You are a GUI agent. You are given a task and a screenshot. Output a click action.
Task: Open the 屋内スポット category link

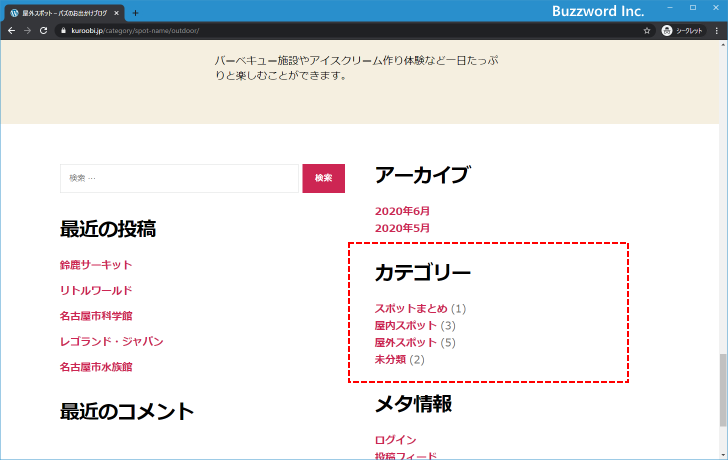point(406,326)
